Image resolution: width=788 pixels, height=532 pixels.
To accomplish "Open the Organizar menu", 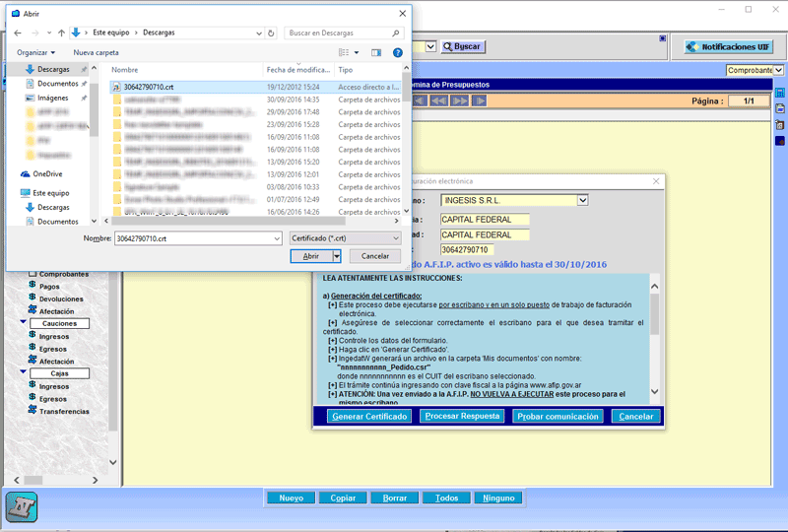I will [x=36, y=52].
